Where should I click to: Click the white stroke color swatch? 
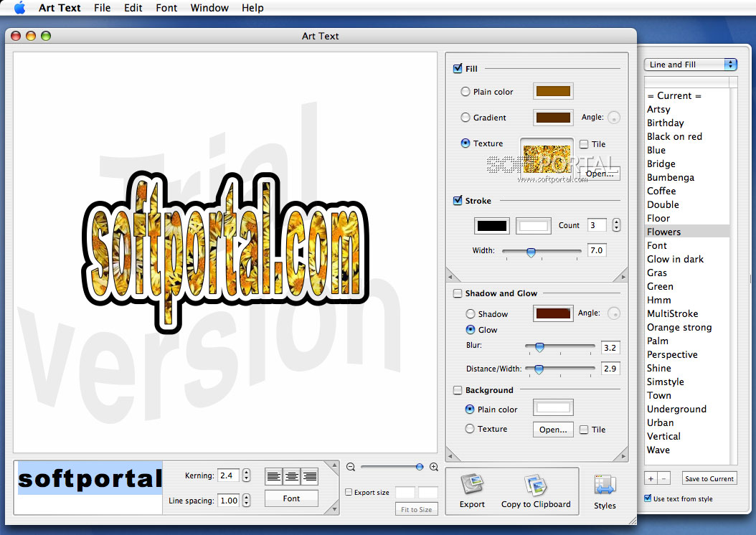(x=533, y=226)
